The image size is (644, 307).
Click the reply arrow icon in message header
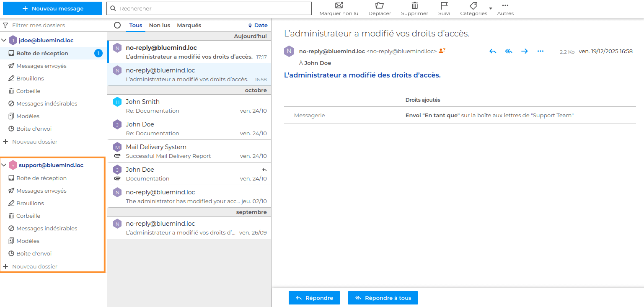coord(493,51)
